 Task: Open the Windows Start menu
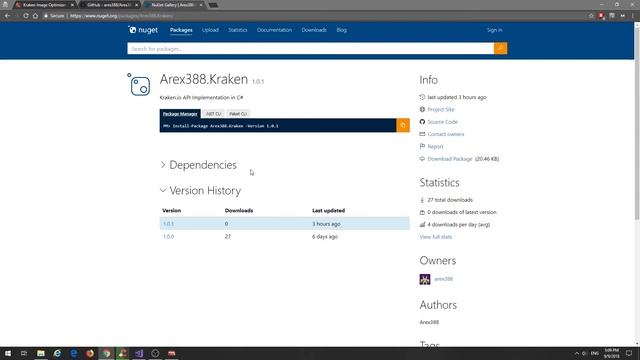[x=8, y=353]
